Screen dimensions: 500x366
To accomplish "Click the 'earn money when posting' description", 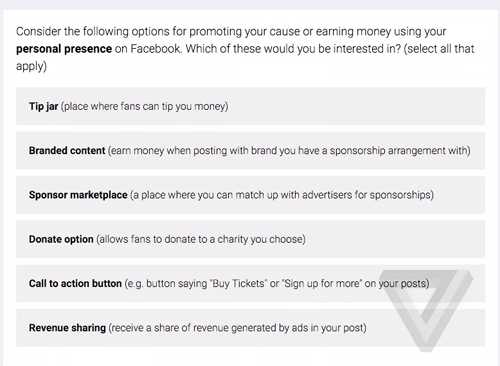I will pos(289,151).
